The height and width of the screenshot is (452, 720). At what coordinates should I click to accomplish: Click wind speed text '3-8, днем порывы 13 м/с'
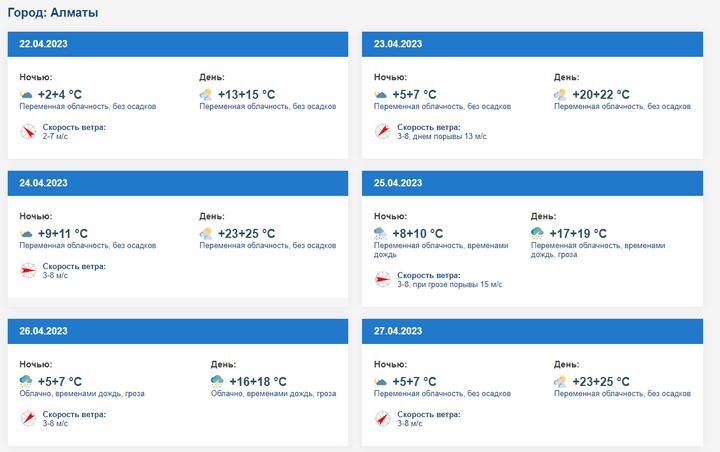(x=441, y=136)
